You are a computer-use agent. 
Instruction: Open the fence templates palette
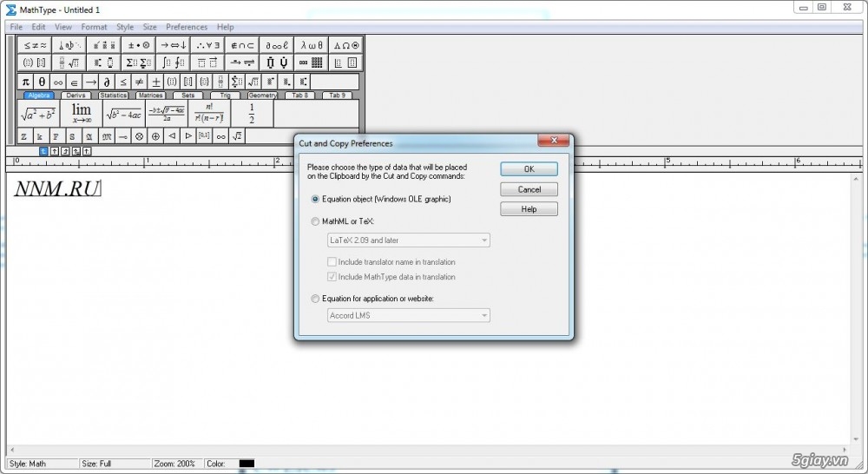[x=35, y=63]
